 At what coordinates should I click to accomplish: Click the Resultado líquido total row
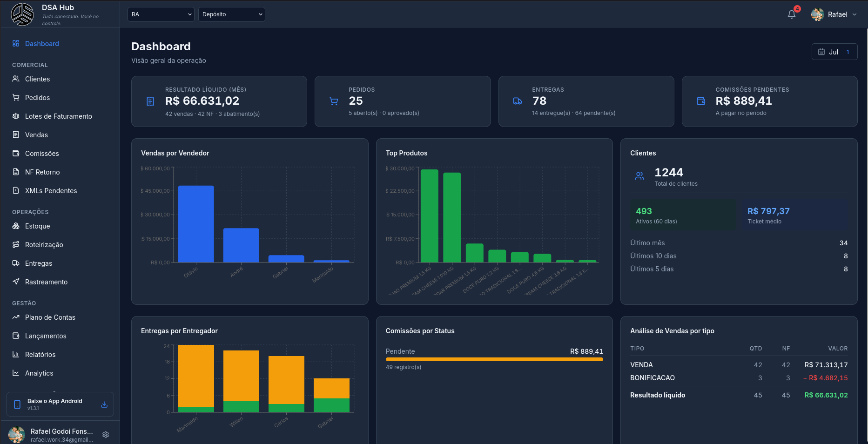tap(739, 395)
